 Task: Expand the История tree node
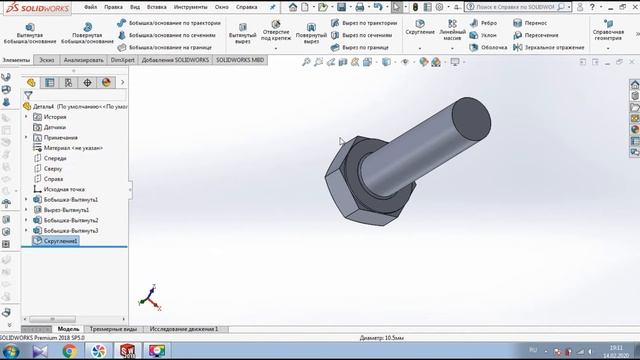[x=27, y=117]
